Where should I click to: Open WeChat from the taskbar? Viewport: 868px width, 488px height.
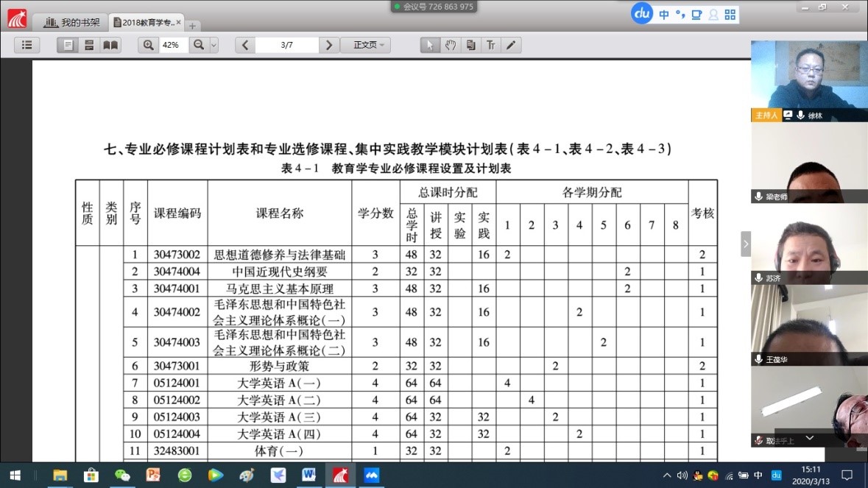(122, 475)
